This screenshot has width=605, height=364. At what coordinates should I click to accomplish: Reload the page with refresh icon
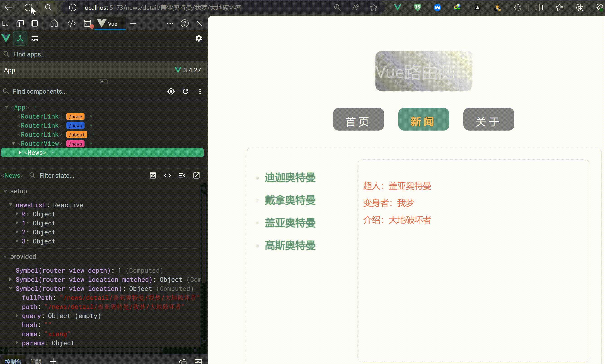coord(28,8)
